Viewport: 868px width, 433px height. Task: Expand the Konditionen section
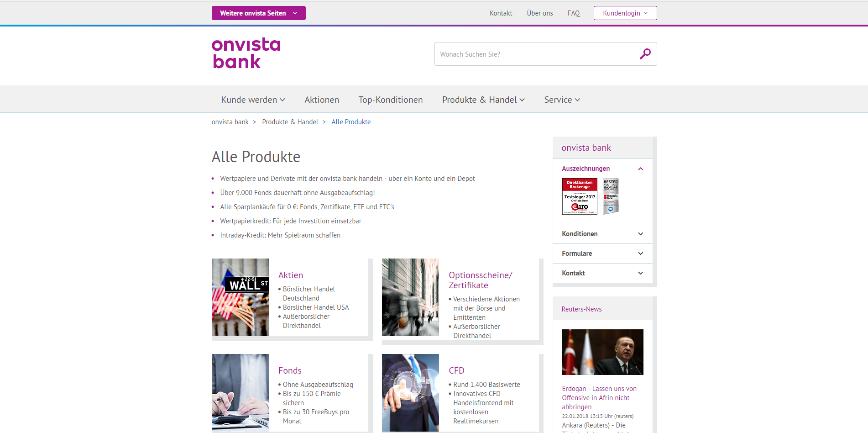pyautogui.click(x=602, y=234)
